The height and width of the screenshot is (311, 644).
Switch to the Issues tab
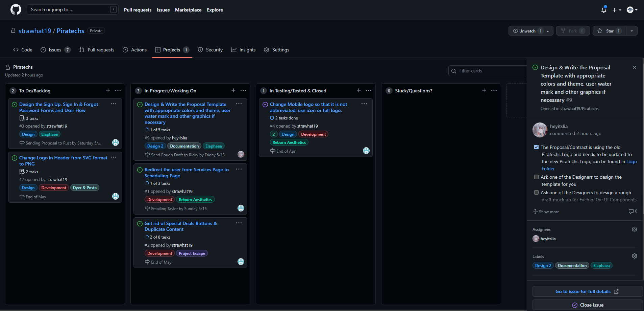coord(55,50)
